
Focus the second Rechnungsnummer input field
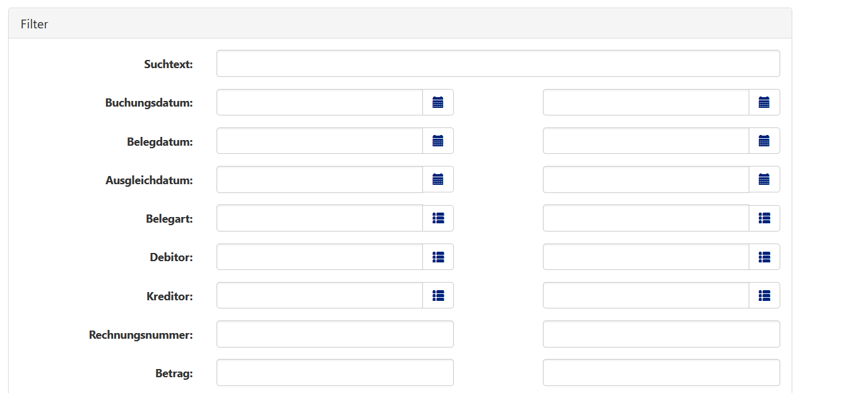click(x=661, y=334)
